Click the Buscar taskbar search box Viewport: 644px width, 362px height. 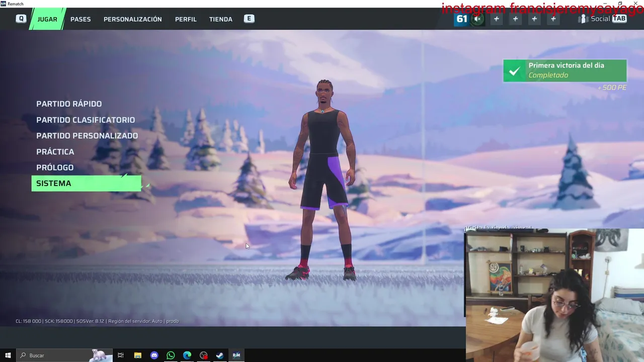click(x=64, y=355)
